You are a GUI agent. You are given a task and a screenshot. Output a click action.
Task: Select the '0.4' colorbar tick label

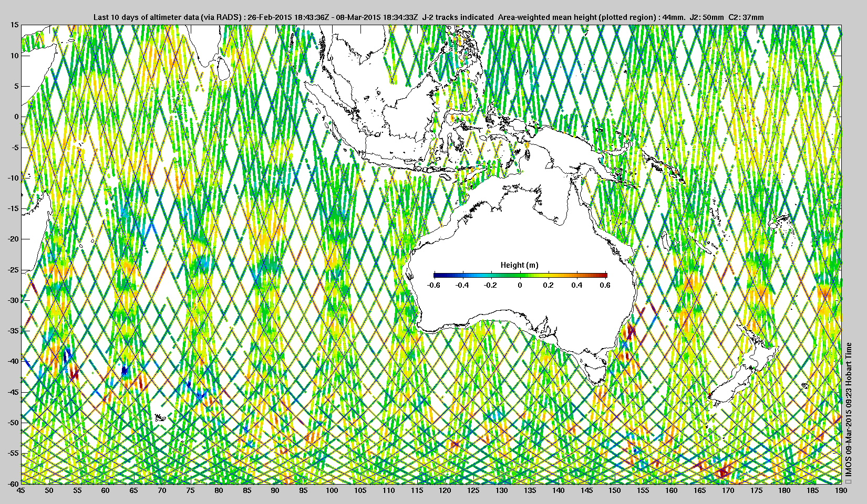[576, 285]
